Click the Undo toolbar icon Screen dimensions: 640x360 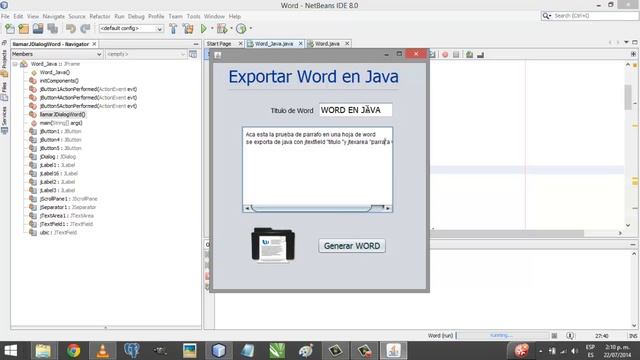click(71, 29)
